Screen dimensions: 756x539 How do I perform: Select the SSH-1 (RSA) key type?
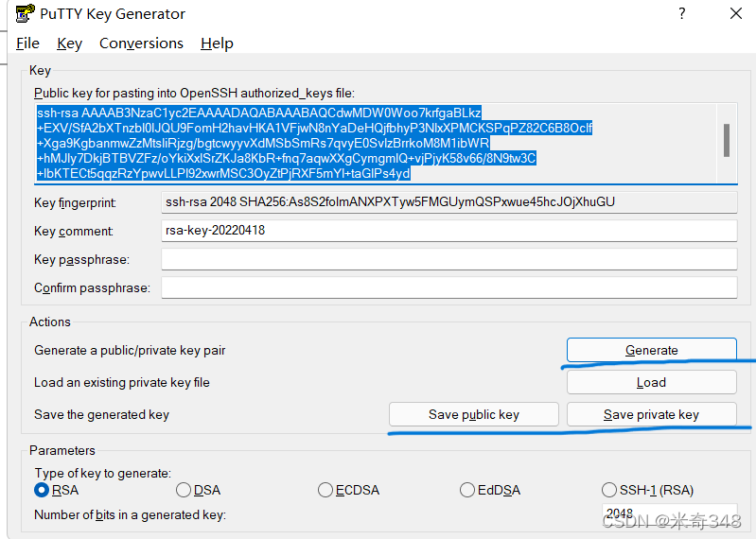[x=609, y=490]
